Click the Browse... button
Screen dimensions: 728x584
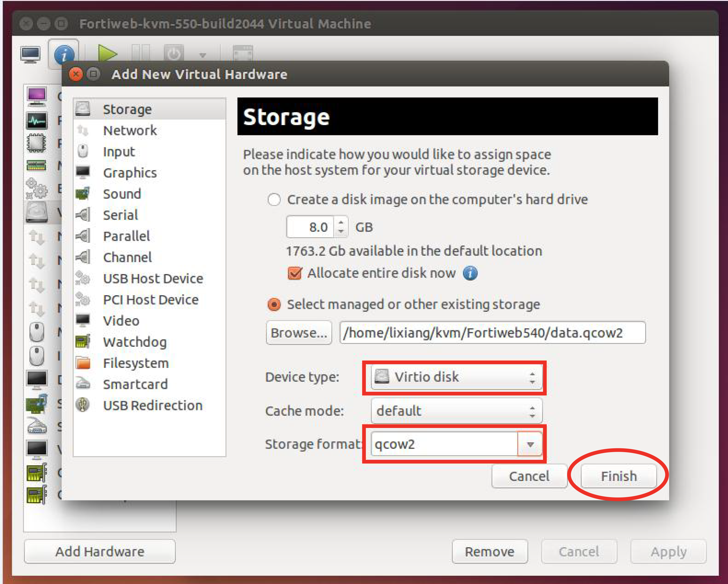[299, 333]
